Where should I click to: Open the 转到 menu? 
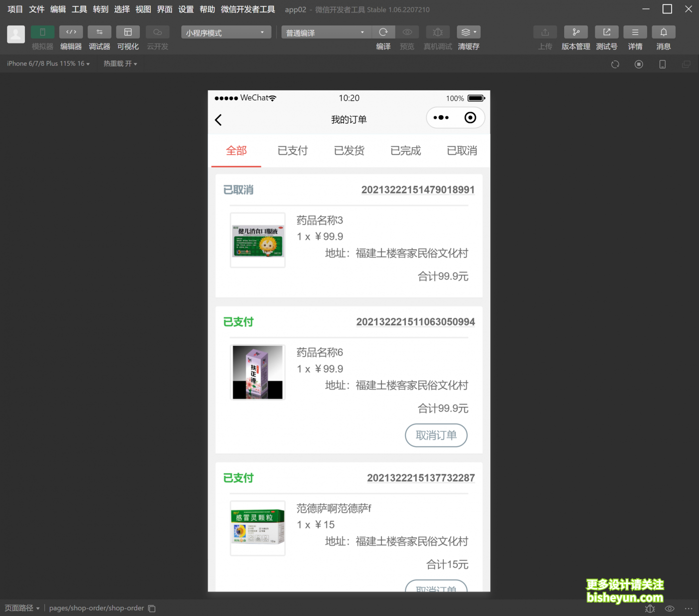coord(100,9)
